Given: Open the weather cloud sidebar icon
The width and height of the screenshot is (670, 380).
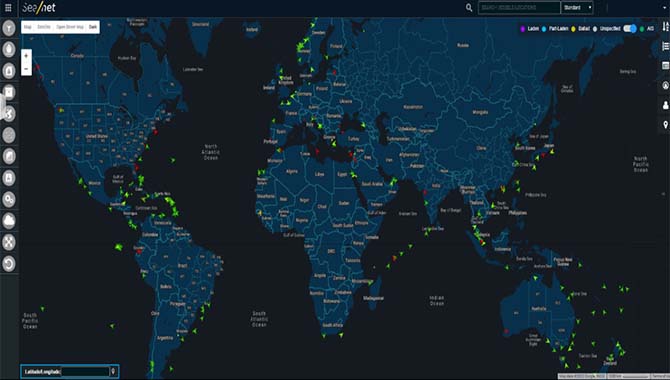Looking at the screenshot, I should point(9,221).
